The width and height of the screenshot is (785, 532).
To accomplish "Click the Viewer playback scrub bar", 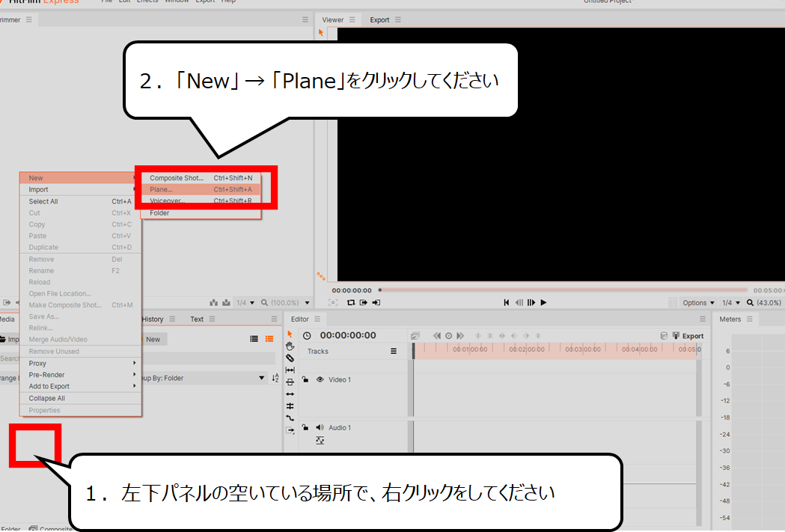I will click(563, 290).
